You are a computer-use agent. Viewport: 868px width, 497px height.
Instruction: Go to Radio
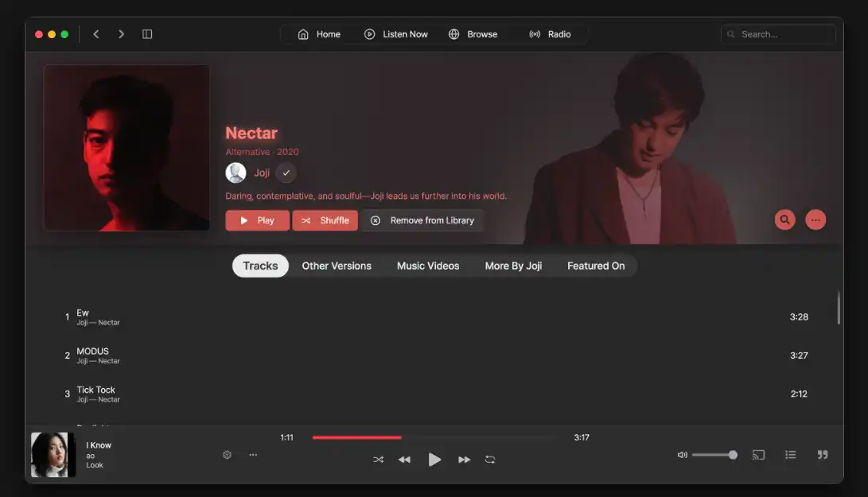click(550, 34)
